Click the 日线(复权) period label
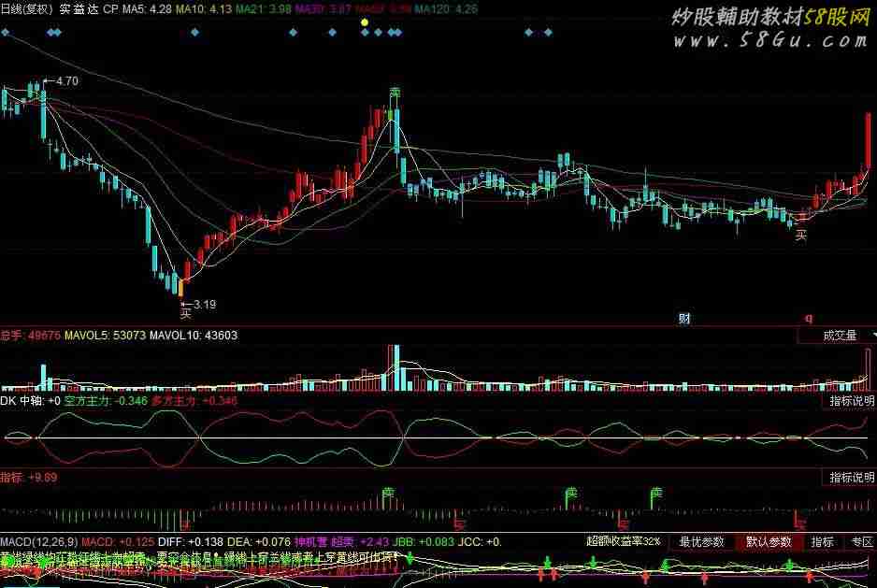Image resolution: width=877 pixels, height=588 pixels. click(x=27, y=9)
